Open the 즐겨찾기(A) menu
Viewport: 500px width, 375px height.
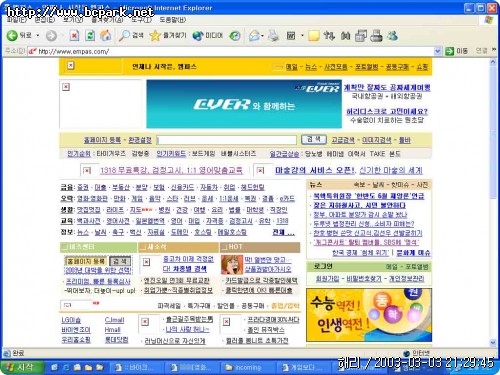pyautogui.click(x=107, y=20)
